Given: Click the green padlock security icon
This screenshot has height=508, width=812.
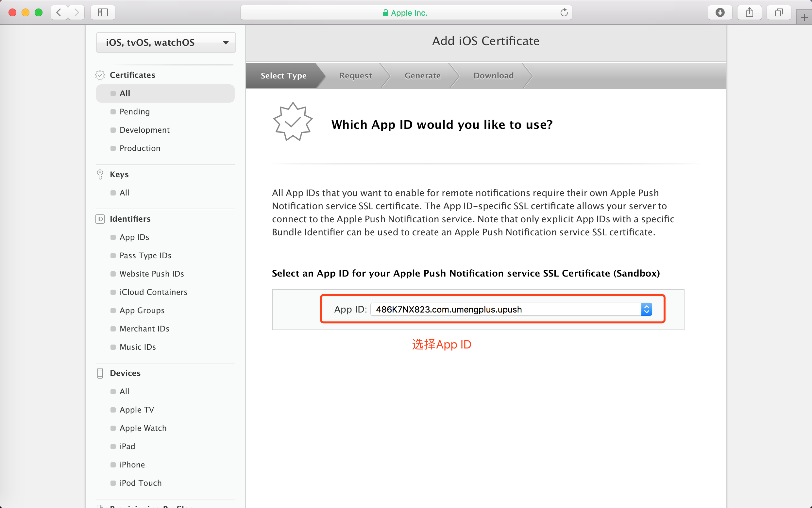Looking at the screenshot, I should tap(385, 13).
